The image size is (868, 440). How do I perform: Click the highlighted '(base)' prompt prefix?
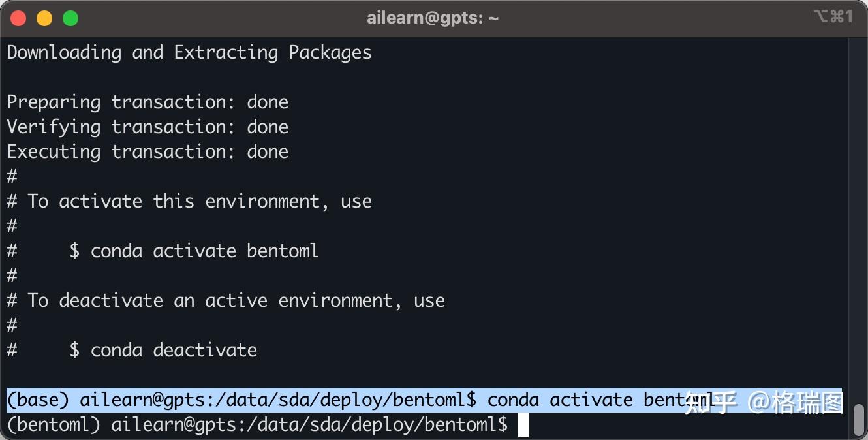38,400
